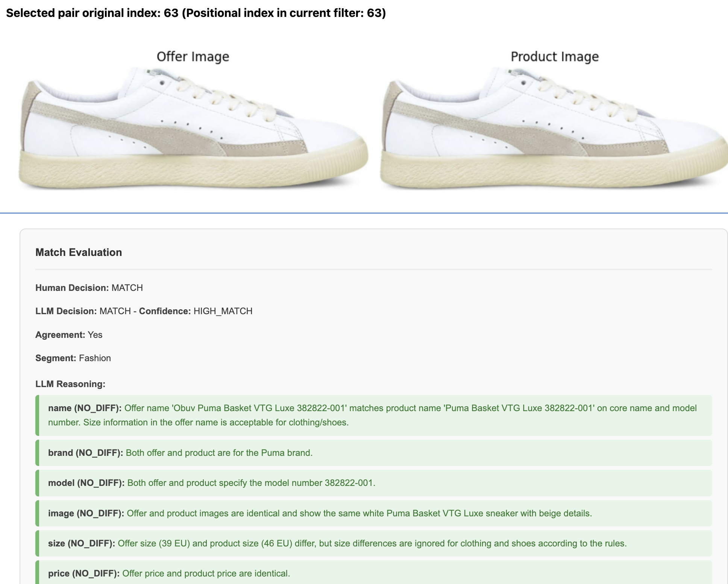728x584 pixels.
Task: Select the size (NO_DIFF) reasoning row
Action: [374, 543]
